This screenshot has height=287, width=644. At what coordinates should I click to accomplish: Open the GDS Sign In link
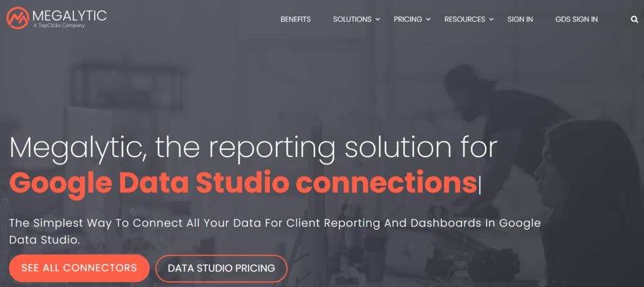point(576,19)
